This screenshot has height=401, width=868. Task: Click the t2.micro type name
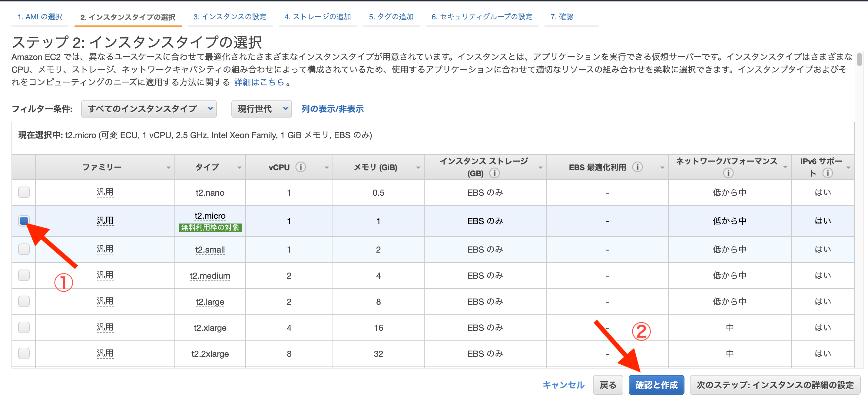(x=210, y=216)
